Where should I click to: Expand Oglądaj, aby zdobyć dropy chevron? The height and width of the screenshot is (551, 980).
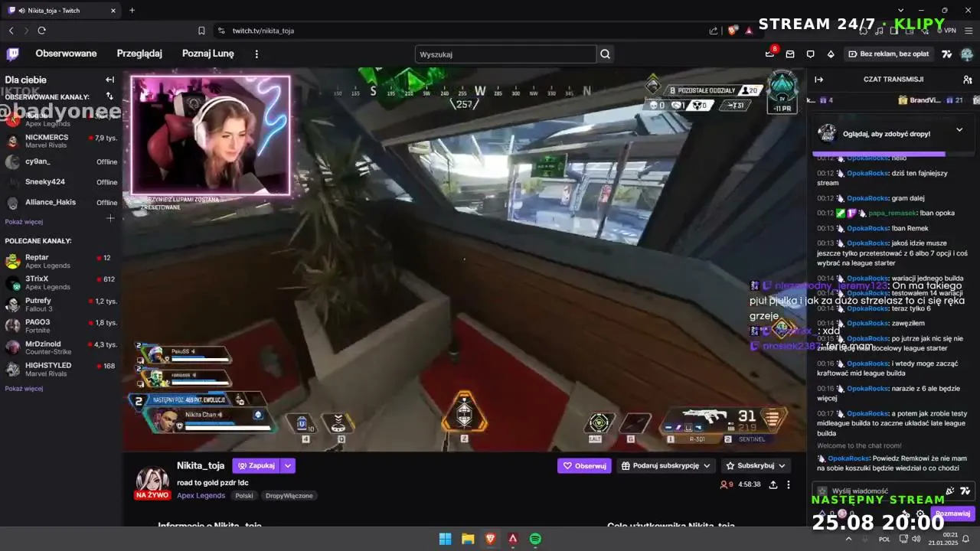point(959,129)
